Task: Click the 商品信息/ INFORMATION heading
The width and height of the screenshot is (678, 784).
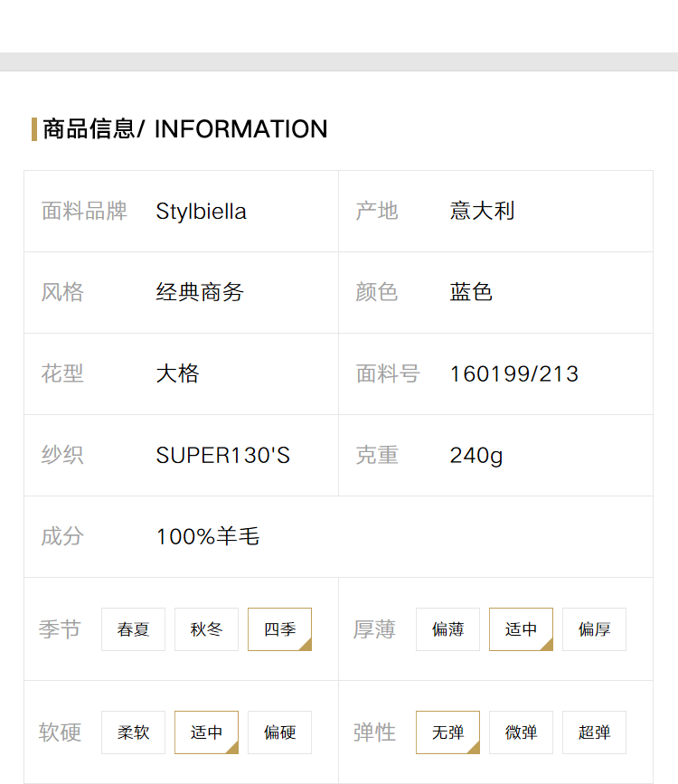Action: pyautogui.click(x=185, y=129)
